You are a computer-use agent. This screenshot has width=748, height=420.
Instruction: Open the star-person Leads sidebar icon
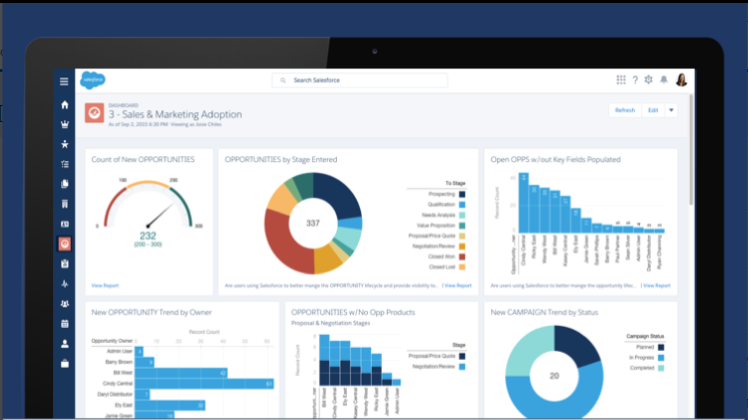(64, 144)
